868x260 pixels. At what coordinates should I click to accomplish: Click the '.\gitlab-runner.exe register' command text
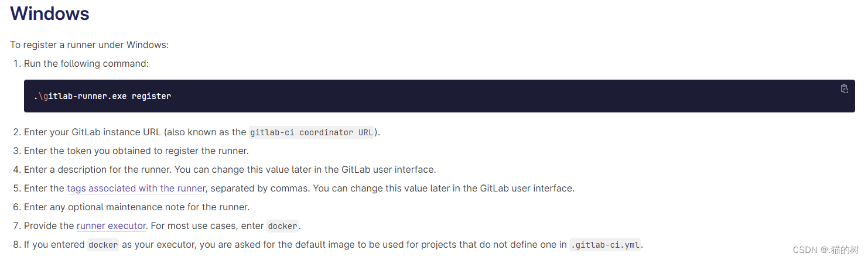pos(102,96)
